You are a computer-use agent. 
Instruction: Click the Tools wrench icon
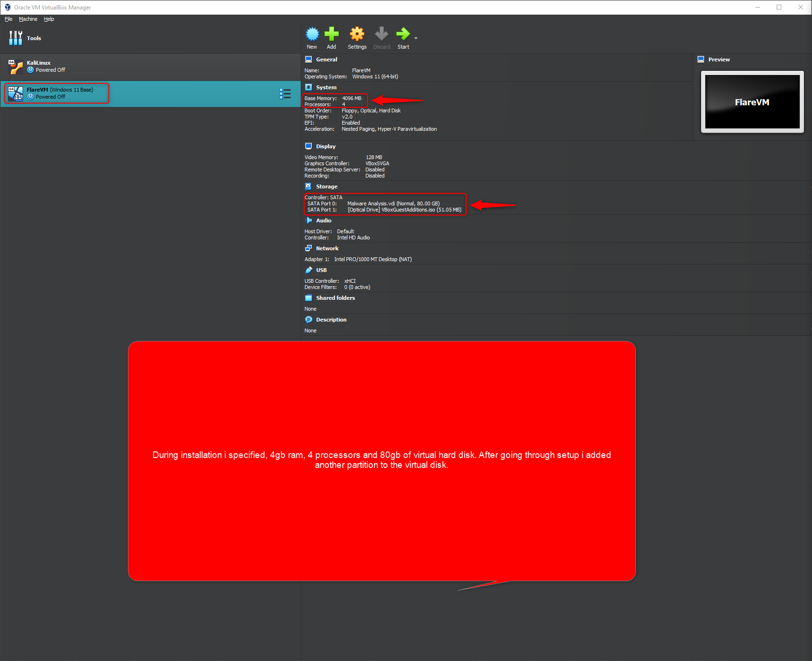click(16, 38)
